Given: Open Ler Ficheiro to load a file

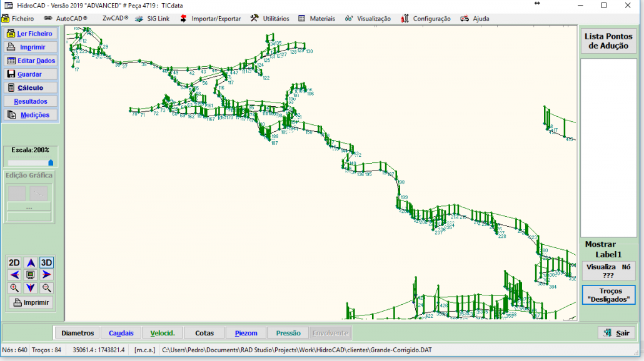Looking at the screenshot, I should tap(31, 34).
